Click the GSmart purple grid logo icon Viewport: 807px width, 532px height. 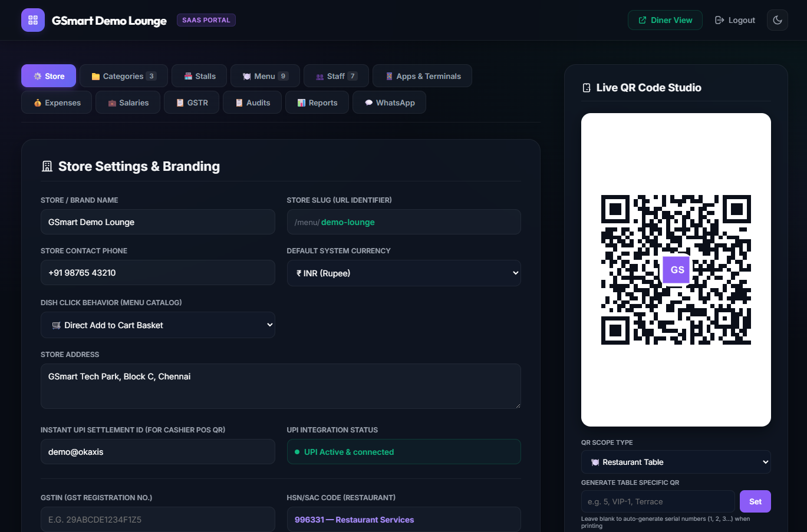click(33, 20)
